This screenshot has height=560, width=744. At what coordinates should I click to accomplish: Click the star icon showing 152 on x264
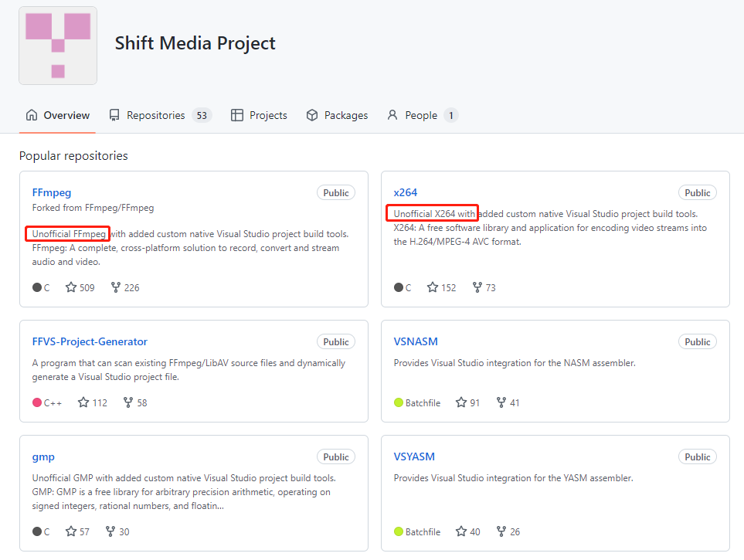(433, 287)
